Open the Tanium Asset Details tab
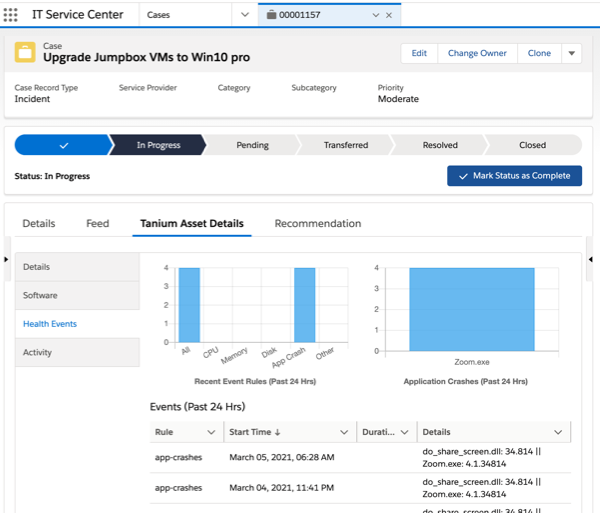The image size is (600, 513). tap(192, 223)
